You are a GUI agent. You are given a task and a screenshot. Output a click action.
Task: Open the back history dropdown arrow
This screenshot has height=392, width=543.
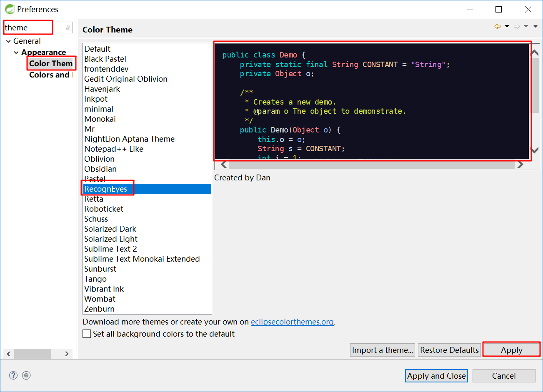507,27
